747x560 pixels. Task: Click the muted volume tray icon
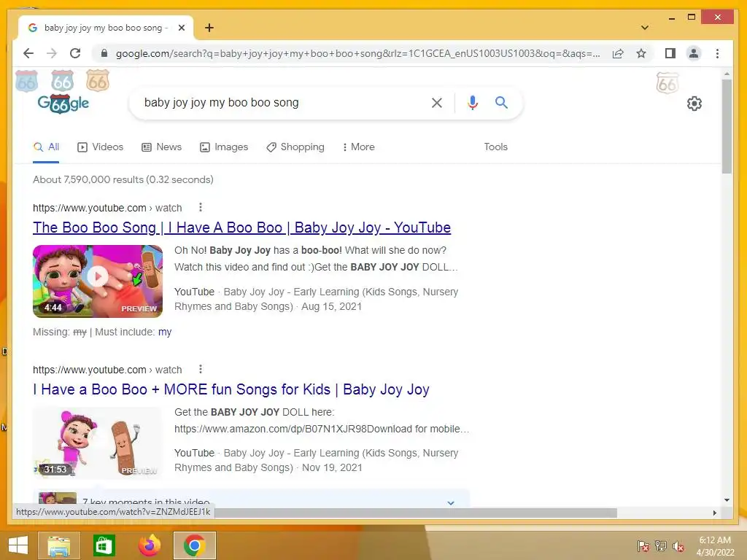click(678, 546)
